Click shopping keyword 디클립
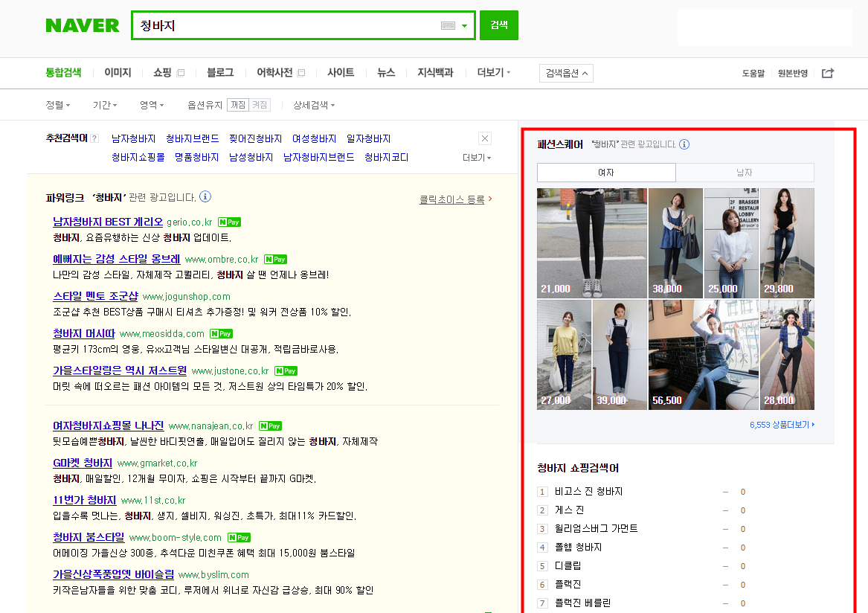 [x=568, y=565]
